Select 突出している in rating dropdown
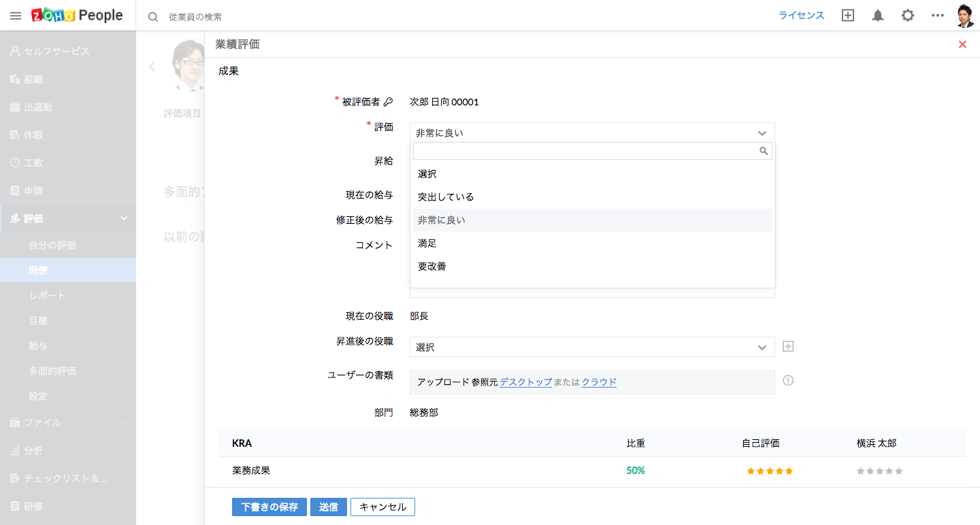Screen dimensions: 980x525 (446, 197)
